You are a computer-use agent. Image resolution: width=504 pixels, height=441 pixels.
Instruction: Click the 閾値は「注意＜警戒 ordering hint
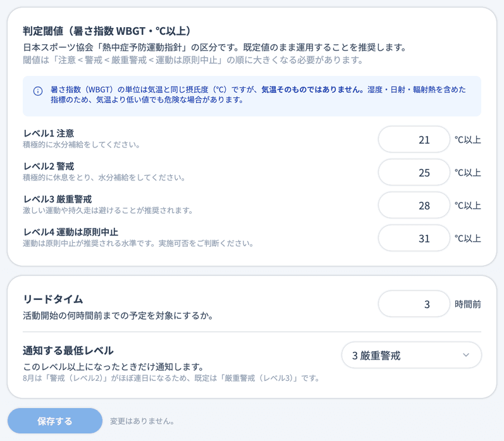[193, 60]
